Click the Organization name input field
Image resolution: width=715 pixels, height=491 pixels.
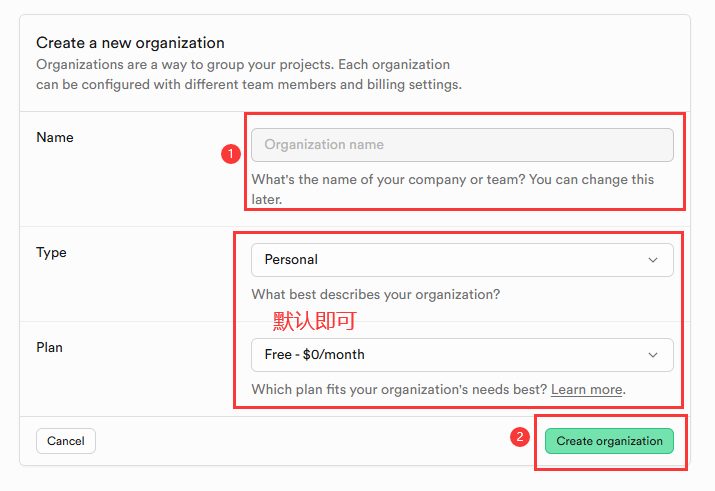462,145
